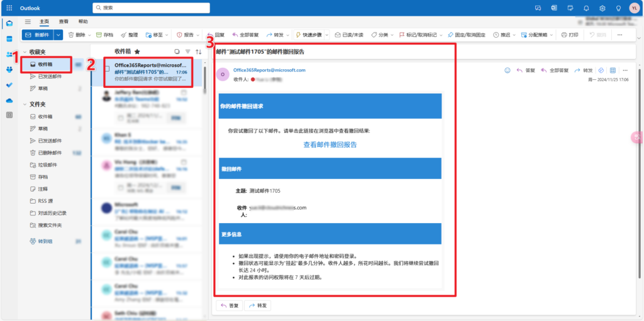This screenshot has height=321, width=644.
Task: Click the emoji reaction icon in message header
Action: tap(508, 70)
